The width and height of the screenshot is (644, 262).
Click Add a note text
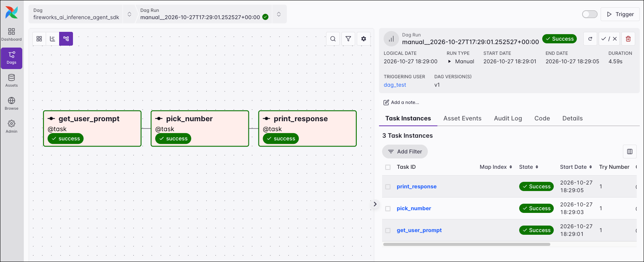pyautogui.click(x=405, y=102)
